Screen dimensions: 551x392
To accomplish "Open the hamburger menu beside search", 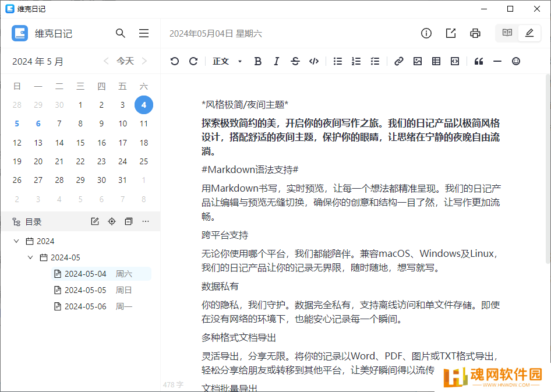I will click(x=144, y=33).
